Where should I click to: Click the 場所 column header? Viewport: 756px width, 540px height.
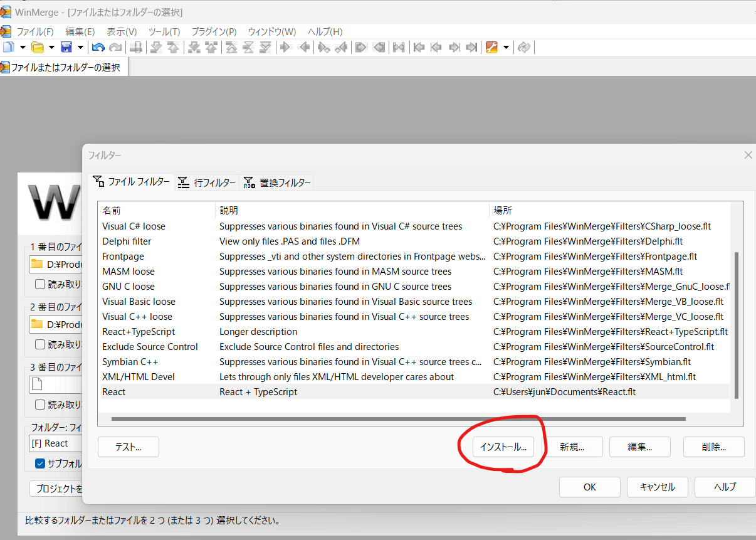(x=611, y=211)
